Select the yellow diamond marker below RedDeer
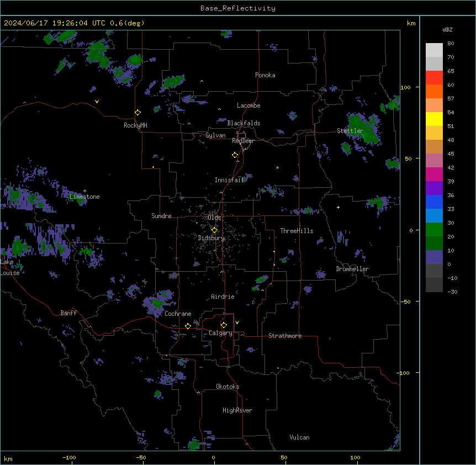Screen dimensions: 476x465 pyautogui.click(x=235, y=155)
